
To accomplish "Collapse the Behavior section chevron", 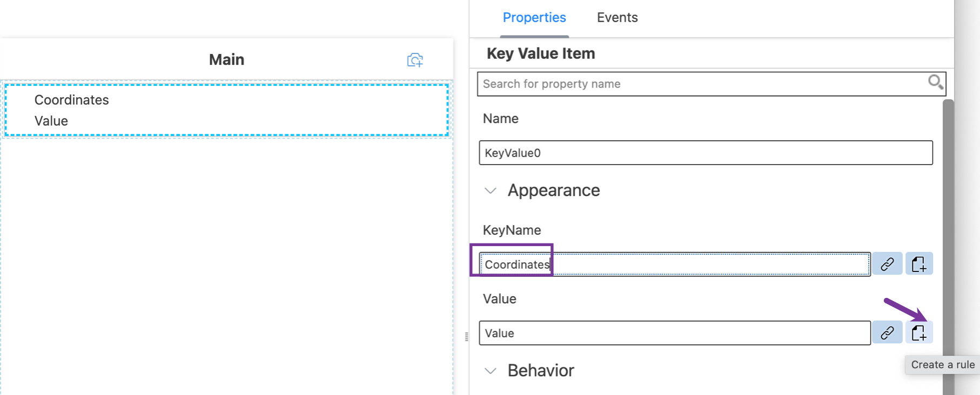I will [x=491, y=371].
